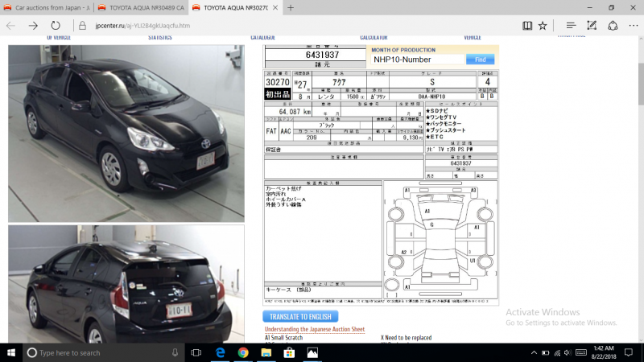Open Photos app from taskbar
The height and width of the screenshot is (362, 644).
click(x=312, y=352)
